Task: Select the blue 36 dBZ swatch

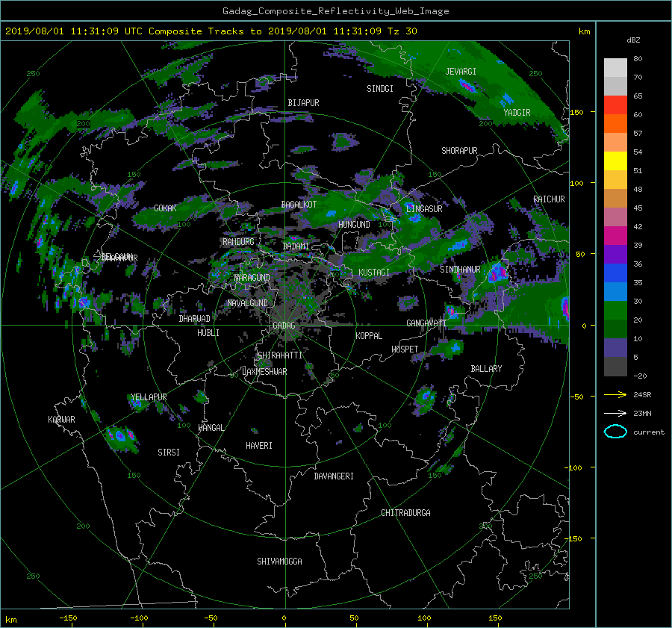Action: [x=615, y=273]
